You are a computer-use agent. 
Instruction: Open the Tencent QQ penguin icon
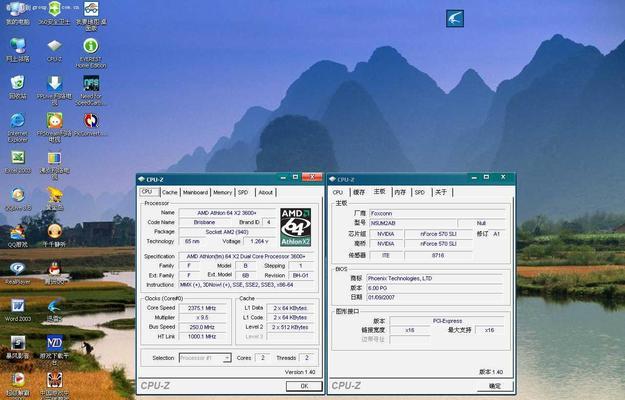55,273
